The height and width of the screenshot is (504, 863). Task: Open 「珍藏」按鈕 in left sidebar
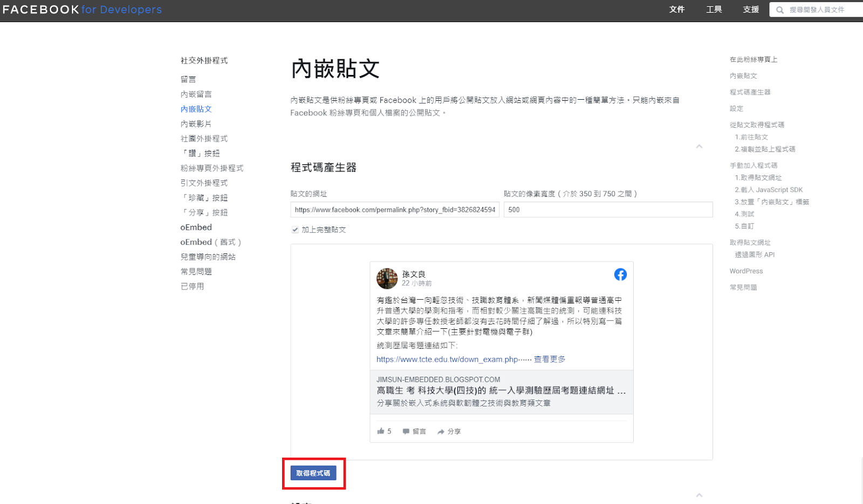coord(204,198)
